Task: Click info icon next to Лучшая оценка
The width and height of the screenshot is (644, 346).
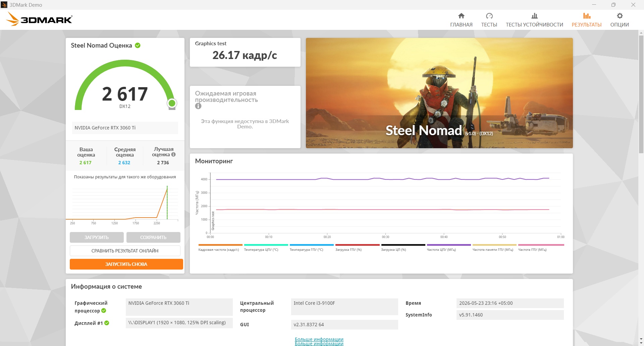Action: [x=173, y=155]
